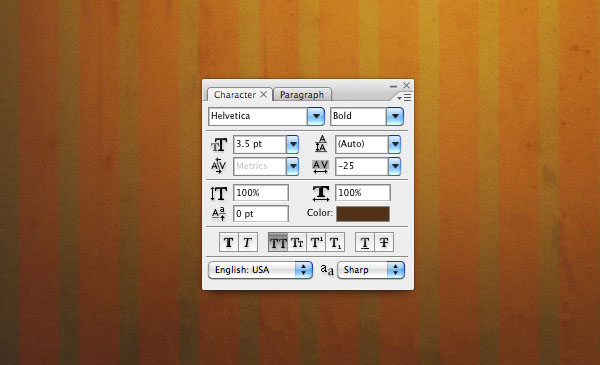Screen dimensions: 600x365
Task: Close the Character tab with its X
Action: [x=264, y=94]
